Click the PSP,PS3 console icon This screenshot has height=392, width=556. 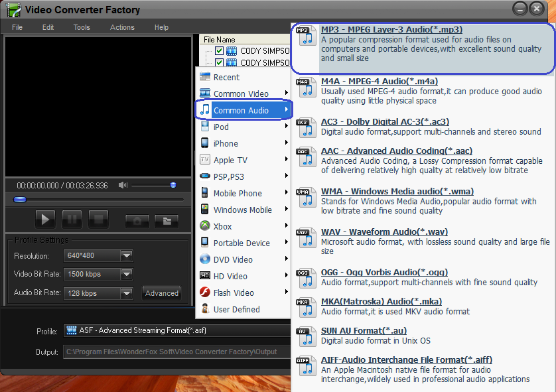[x=205, y=176]
